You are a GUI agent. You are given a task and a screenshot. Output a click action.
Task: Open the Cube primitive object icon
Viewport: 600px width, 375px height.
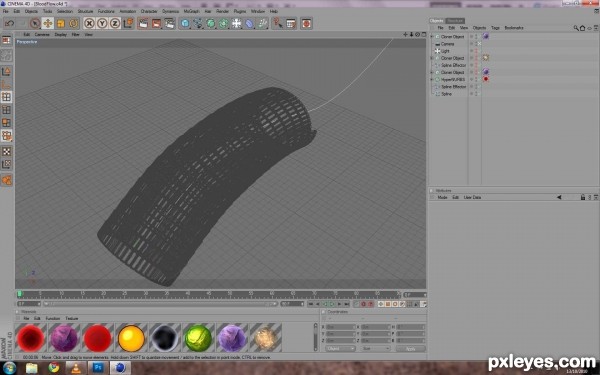[185, 24]
